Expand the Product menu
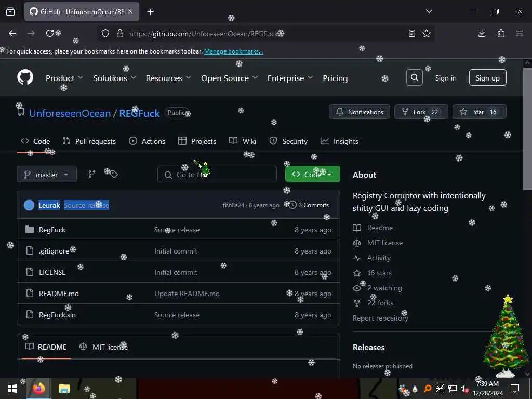 (64, 78)
